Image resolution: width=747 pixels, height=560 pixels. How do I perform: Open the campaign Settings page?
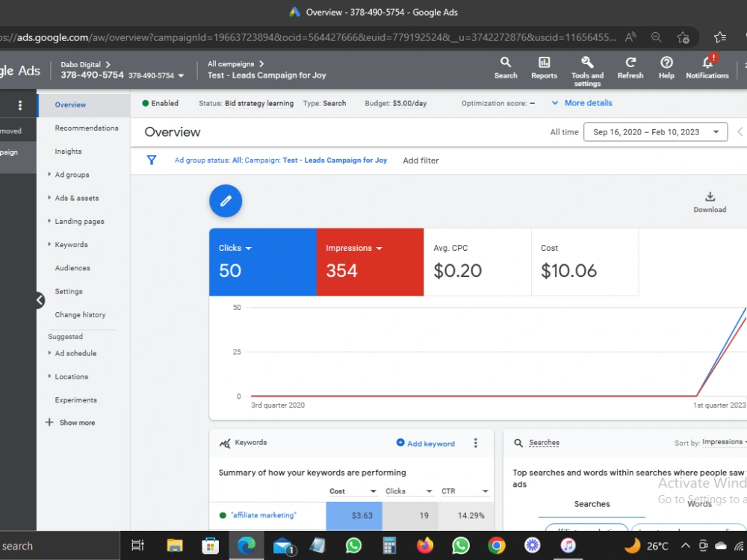click(x=69, y=291)
